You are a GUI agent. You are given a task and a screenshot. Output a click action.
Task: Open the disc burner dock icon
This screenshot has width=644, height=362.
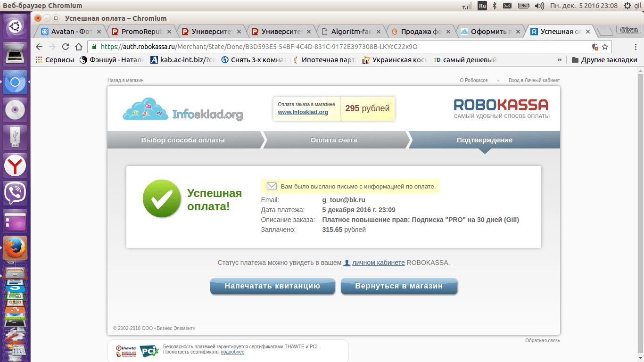click(15, 110)
